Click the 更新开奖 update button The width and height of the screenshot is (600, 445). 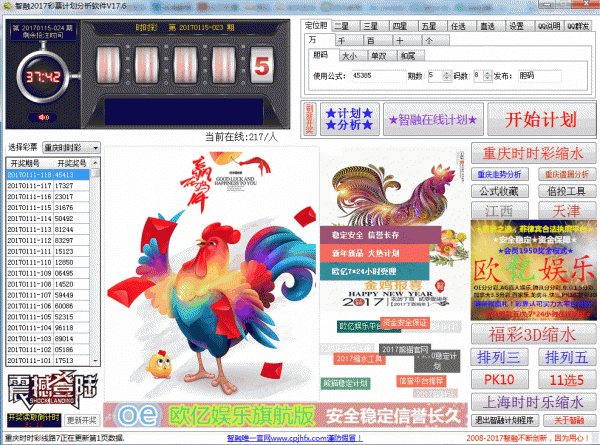coord(82,420)
